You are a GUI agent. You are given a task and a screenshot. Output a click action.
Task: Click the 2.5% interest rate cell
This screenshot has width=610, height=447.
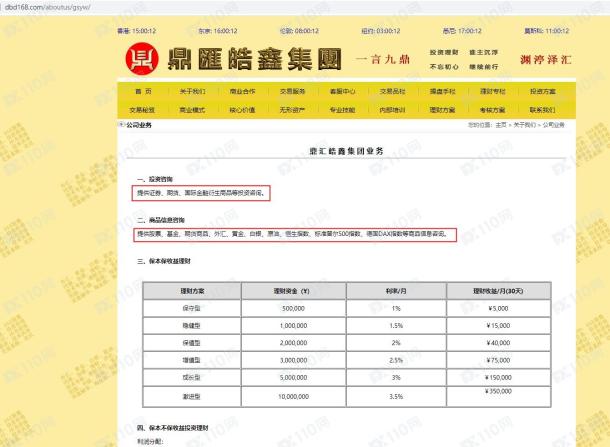[x=396, y=360]
